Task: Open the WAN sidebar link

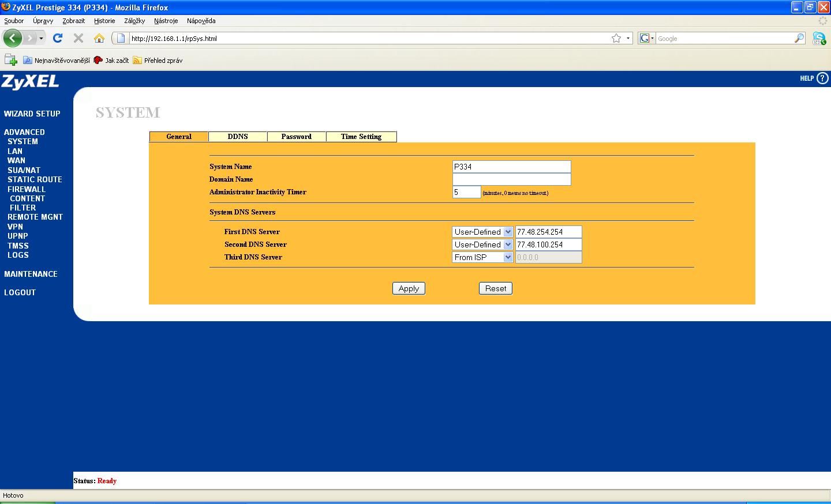Action: [x=16, y=160]
